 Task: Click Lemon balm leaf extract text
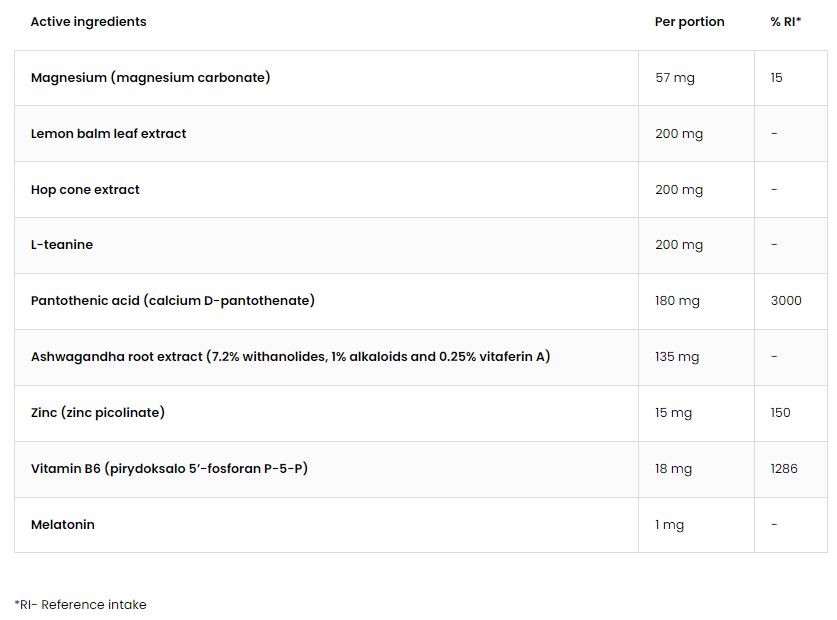[108, 134]
